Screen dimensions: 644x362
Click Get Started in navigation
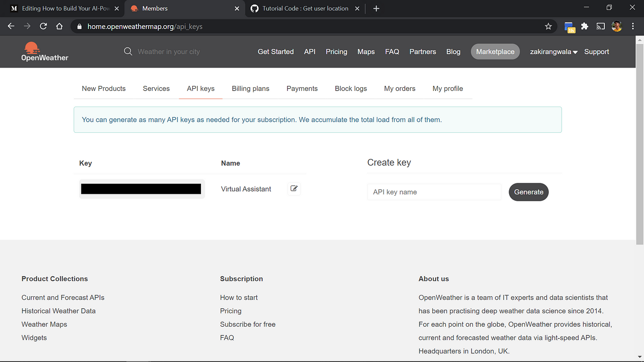(276, 51)
